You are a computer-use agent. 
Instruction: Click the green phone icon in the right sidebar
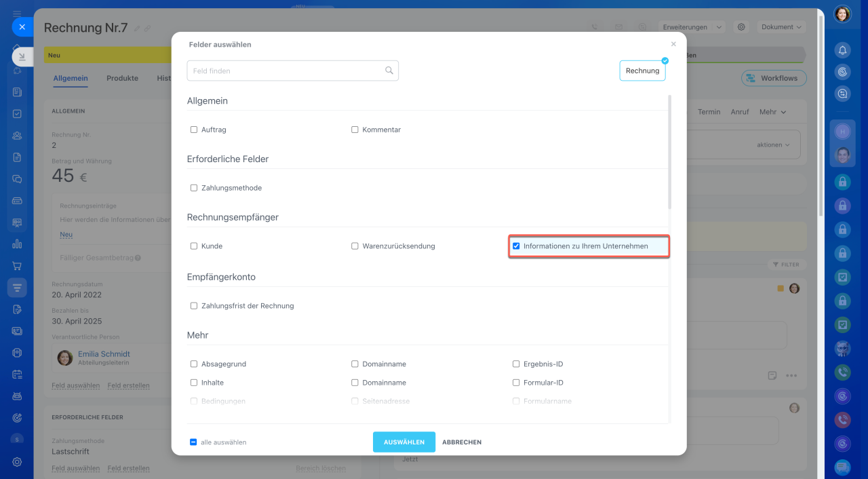point(842,372)
